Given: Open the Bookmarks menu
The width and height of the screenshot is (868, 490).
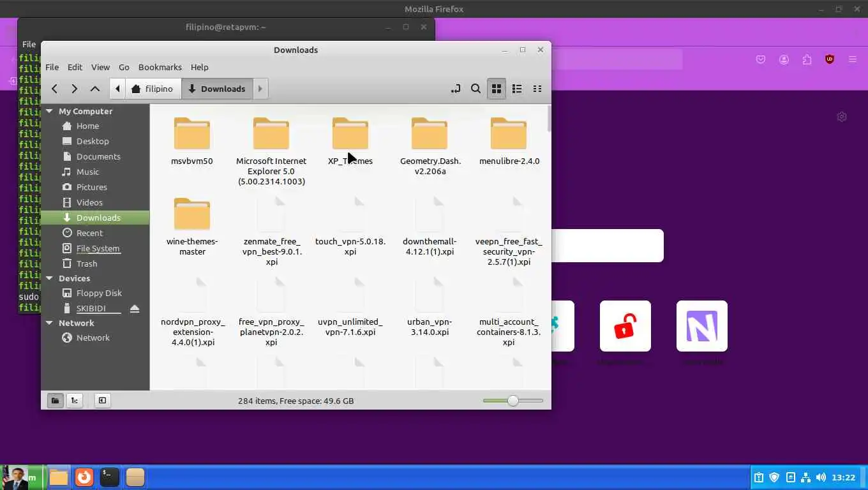Looking at the screenshot, I should click(160, 67).
